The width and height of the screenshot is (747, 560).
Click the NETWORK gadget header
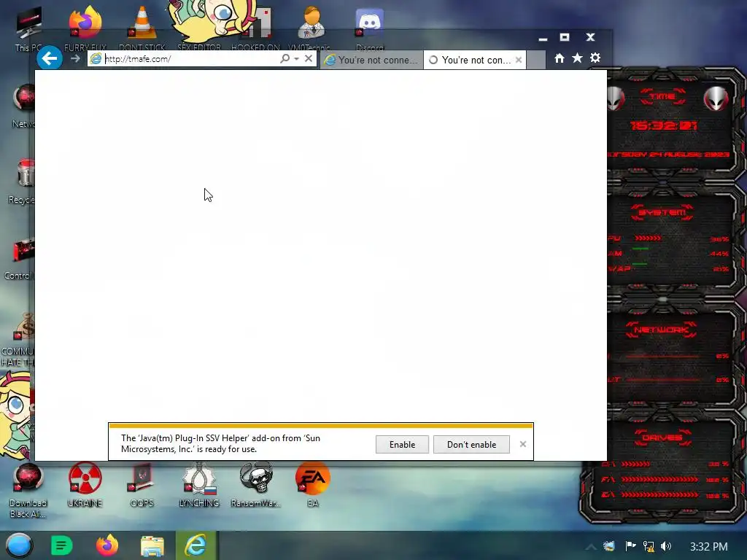[x=661, y=330]
